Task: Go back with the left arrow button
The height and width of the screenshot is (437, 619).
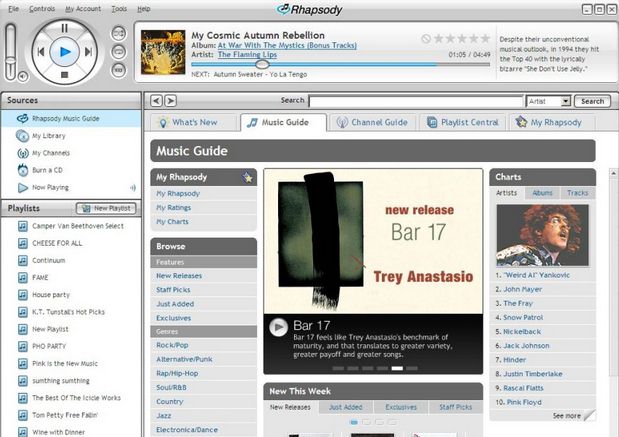Action: (156, 101)
